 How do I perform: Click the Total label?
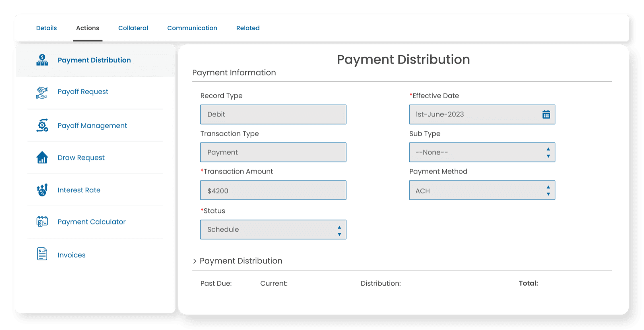528,283
